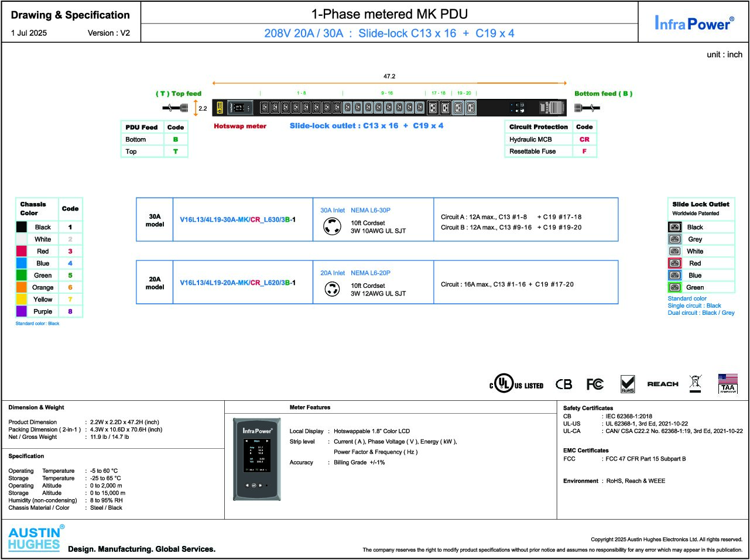Pick the Black chassis color swatch
The width and height of the screenshot is (750, 560).
pos(22,227)
